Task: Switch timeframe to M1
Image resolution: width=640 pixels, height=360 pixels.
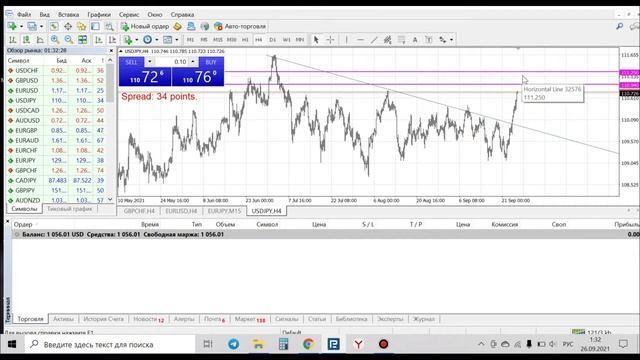Action: [190, 40]
